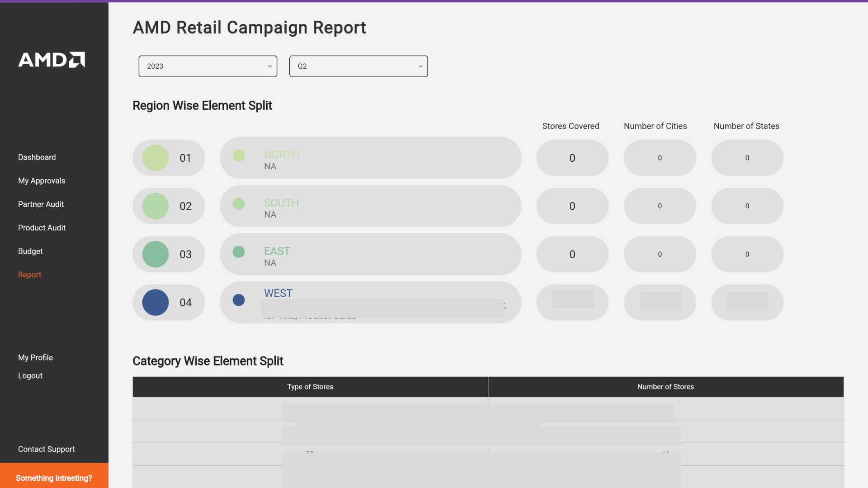Click the Something intresting? orange button

(54, 475)
